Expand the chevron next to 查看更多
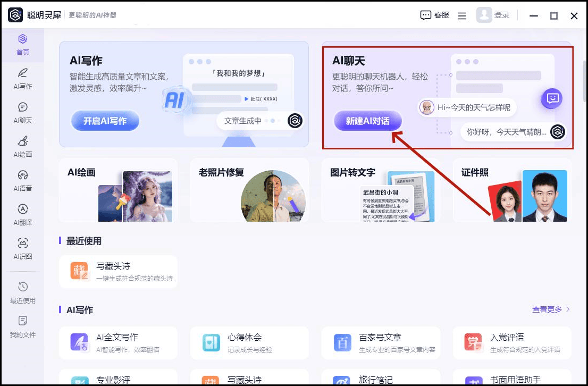This screenshot has height=386, width=588. (568, 309)
